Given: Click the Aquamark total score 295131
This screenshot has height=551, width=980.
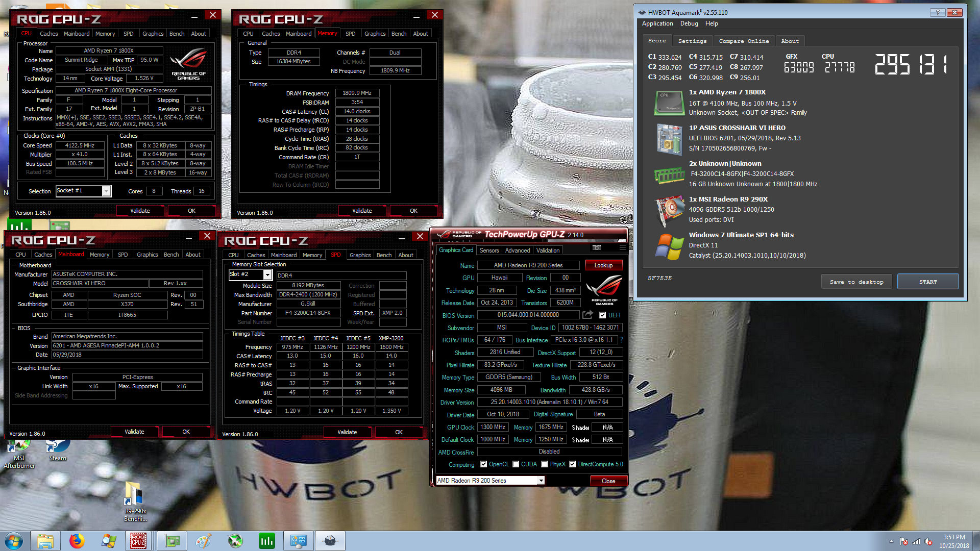Looking at the screenshot, I should (912, 65).
